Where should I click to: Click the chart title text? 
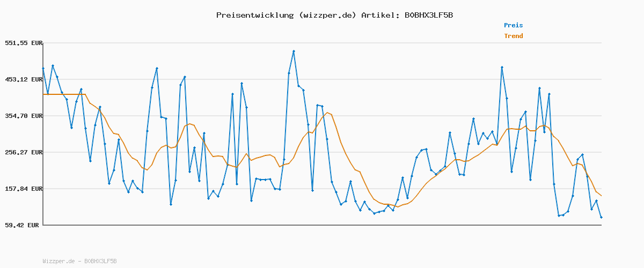tap(334, 15)
